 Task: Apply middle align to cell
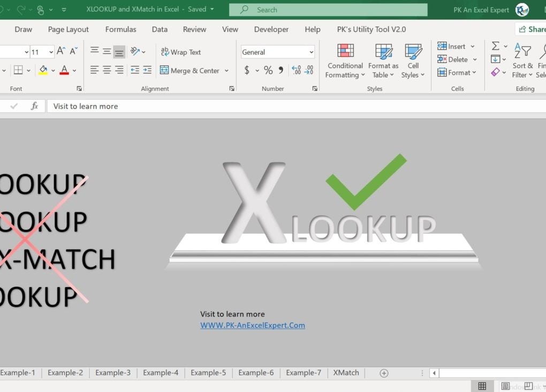107,51
